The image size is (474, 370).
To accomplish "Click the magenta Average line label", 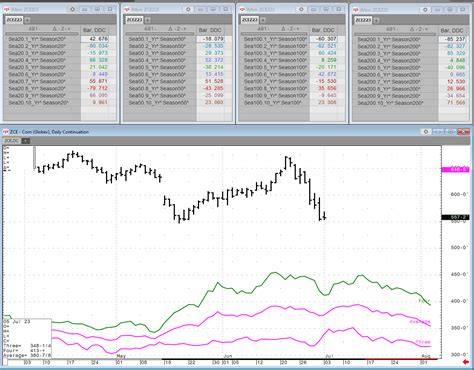I will 420,322.
